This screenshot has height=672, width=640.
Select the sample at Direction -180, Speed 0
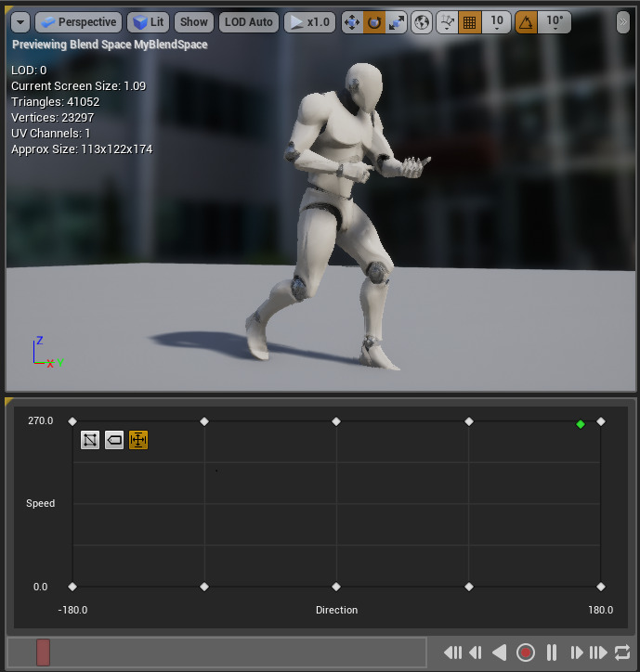coord(72,587)
